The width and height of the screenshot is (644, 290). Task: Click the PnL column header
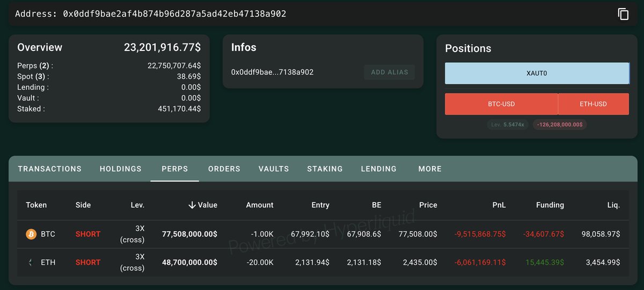point(499,205)
